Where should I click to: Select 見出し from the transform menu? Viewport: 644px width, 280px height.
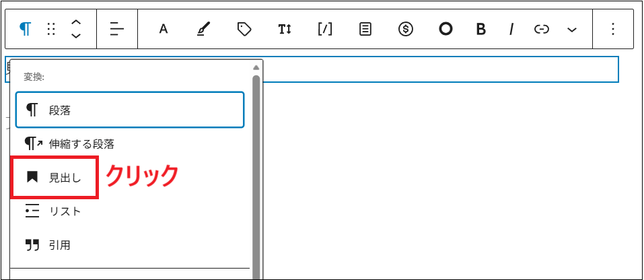pyautogui.click(x=55, y=178)
